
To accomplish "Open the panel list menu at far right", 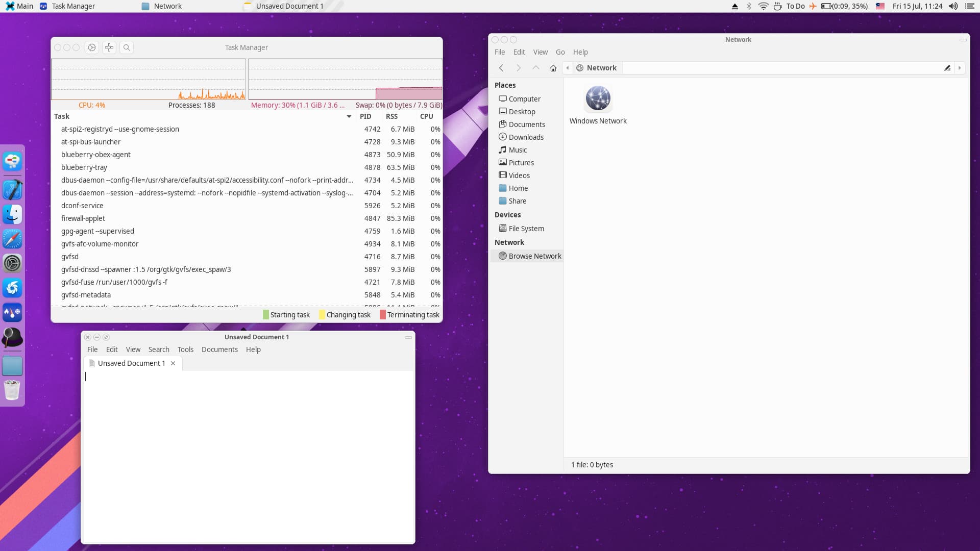I will [x=970, y=6].
